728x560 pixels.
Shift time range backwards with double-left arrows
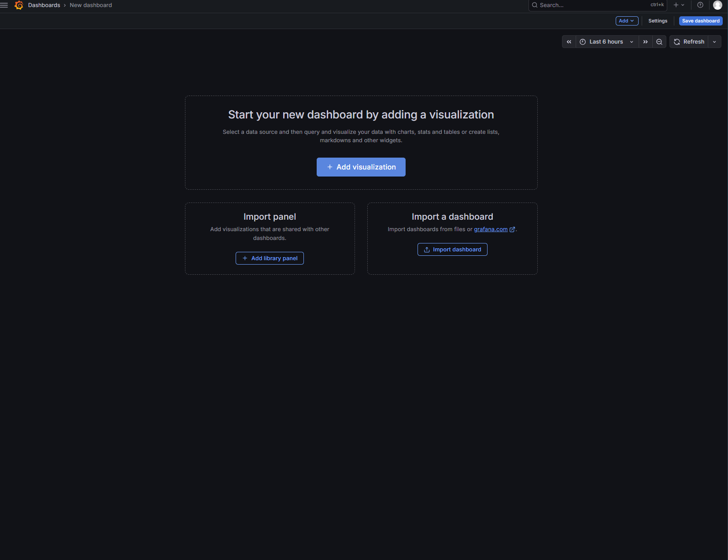click(x=569, y=42)
